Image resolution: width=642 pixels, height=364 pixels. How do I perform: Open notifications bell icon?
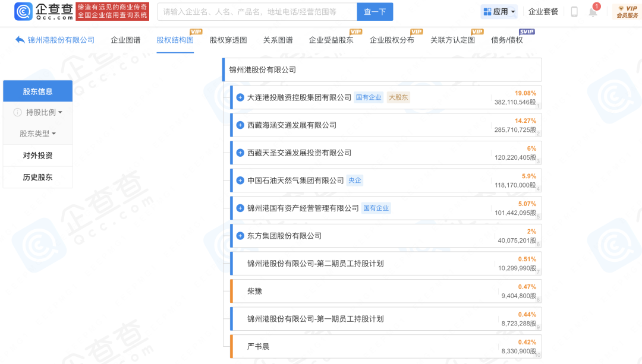click(593, 12)
